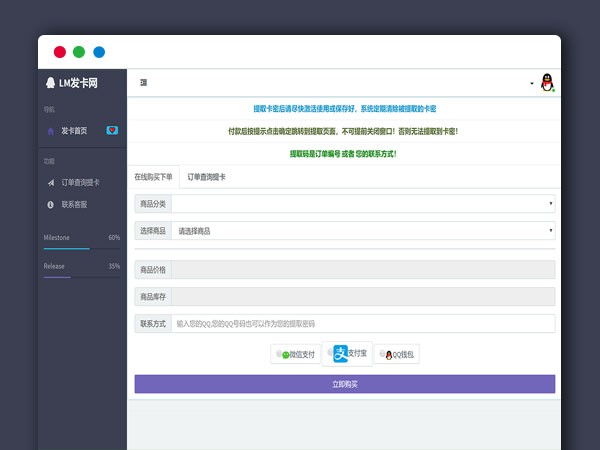Toggle the sidebar menu collapse icon
This screenshot has width=600, height=450.
coord(143,82)
